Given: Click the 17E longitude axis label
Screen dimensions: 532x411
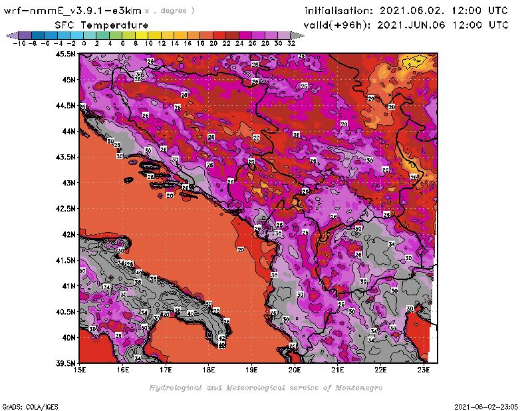Looking at the screenshot, I should pos(166,370).
